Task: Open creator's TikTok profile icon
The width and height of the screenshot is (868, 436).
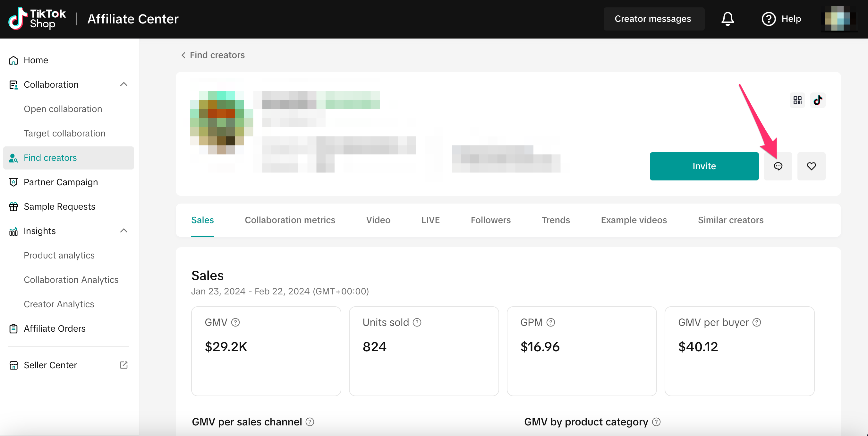Action: (x=818, y=100)
